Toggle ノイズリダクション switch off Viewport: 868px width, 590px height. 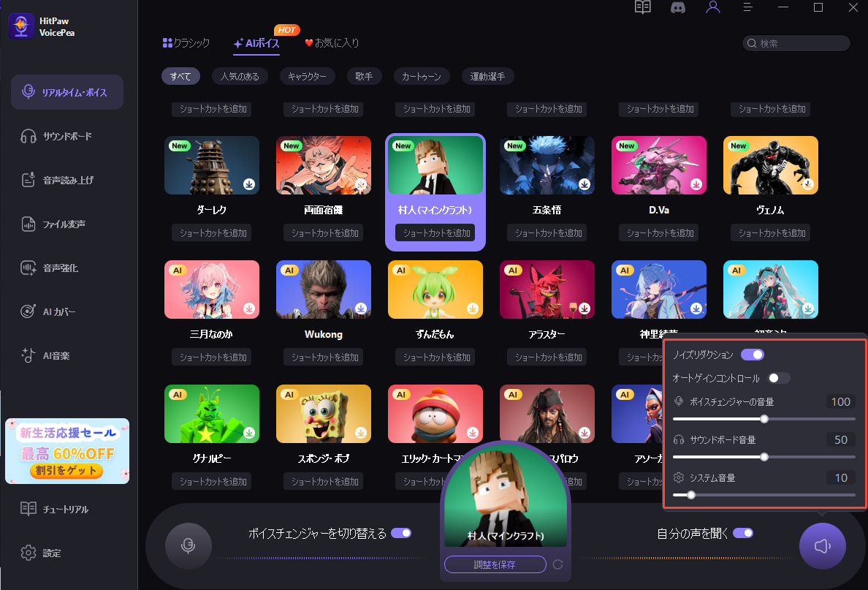pyautogui.click(x=753, y=355)
